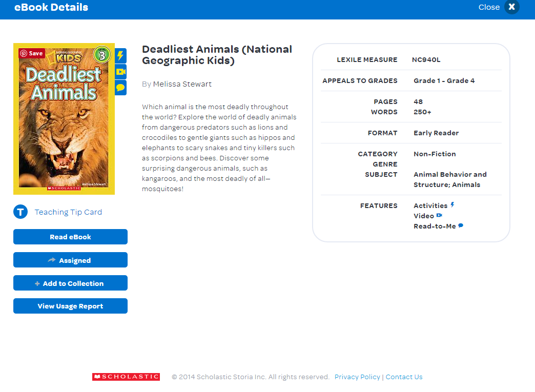Click the Read eBook button

click(x=70, y=237)
